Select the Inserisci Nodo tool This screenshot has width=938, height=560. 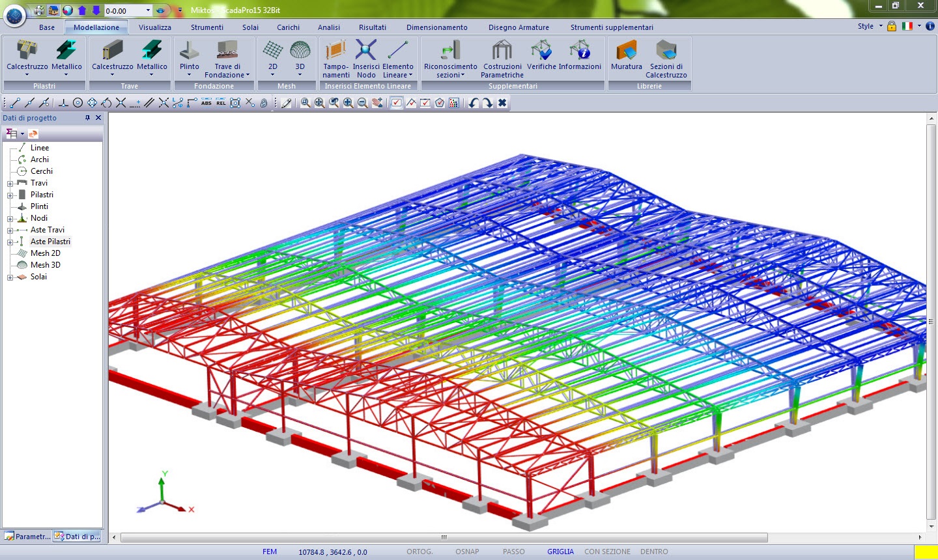[x=366, y=52]
